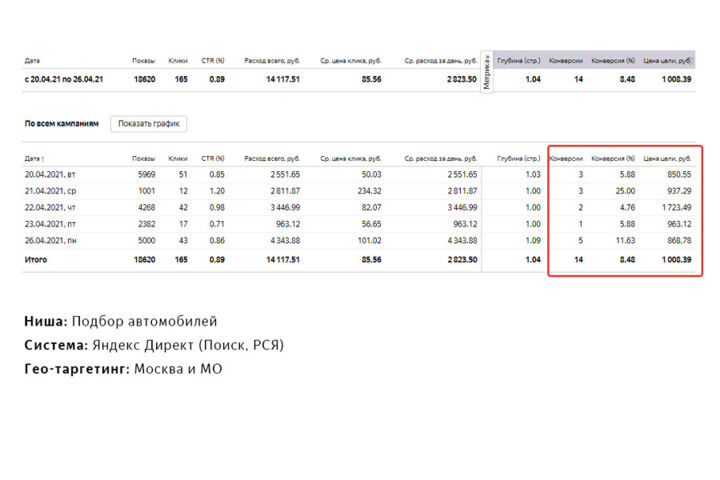Click 'CTR (%)' header in lower table

tap(213, 158)
